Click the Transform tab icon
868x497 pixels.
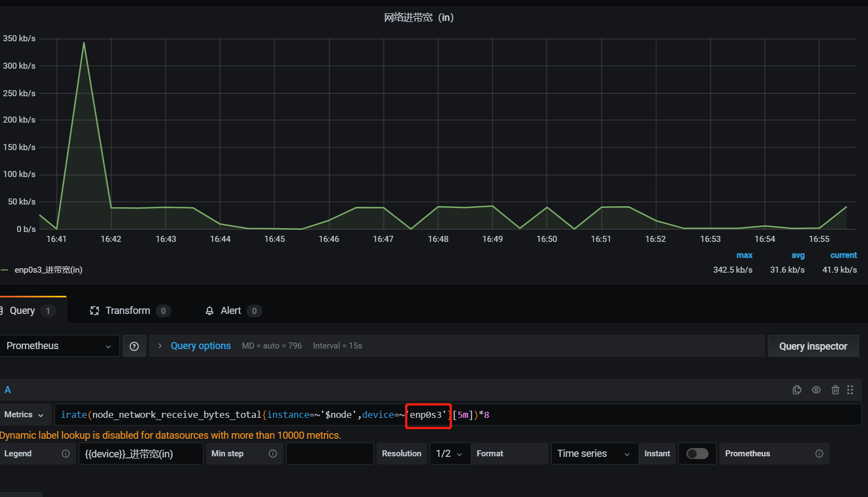click(95, 311)
